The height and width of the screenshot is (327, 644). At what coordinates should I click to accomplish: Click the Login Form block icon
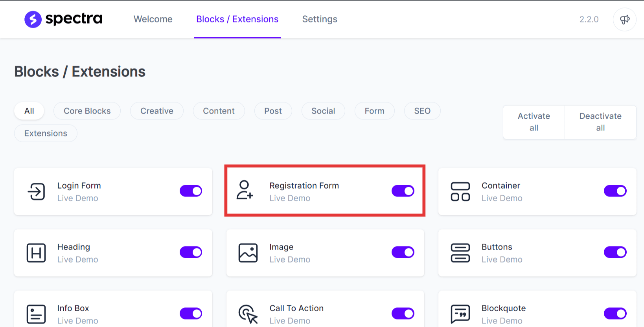tap(36, 191)
